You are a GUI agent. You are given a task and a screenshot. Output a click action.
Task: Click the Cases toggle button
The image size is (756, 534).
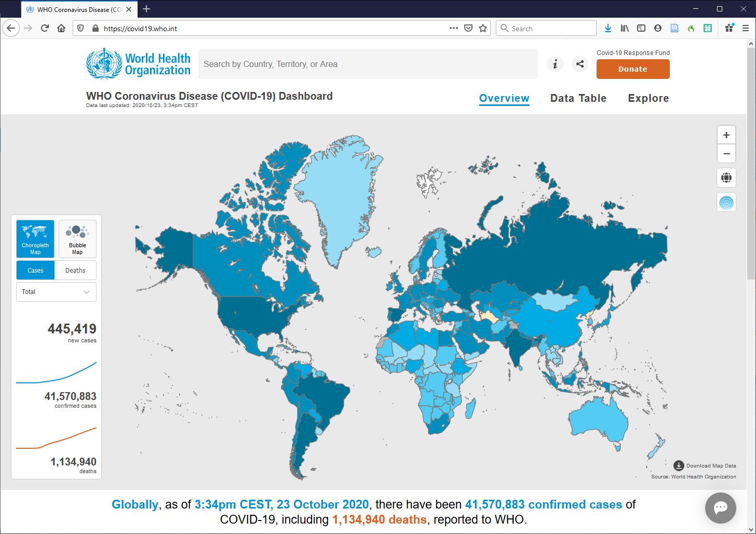35,271
